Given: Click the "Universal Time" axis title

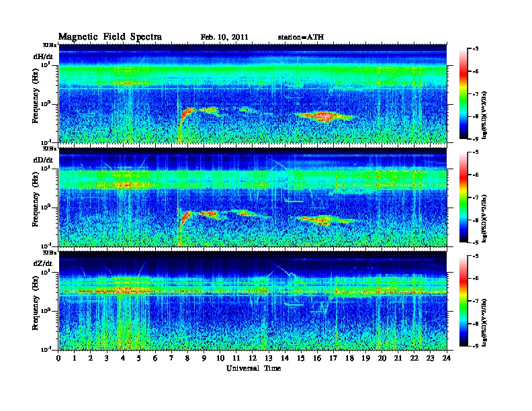Looking at the screenshot, I should pos(253,368).
